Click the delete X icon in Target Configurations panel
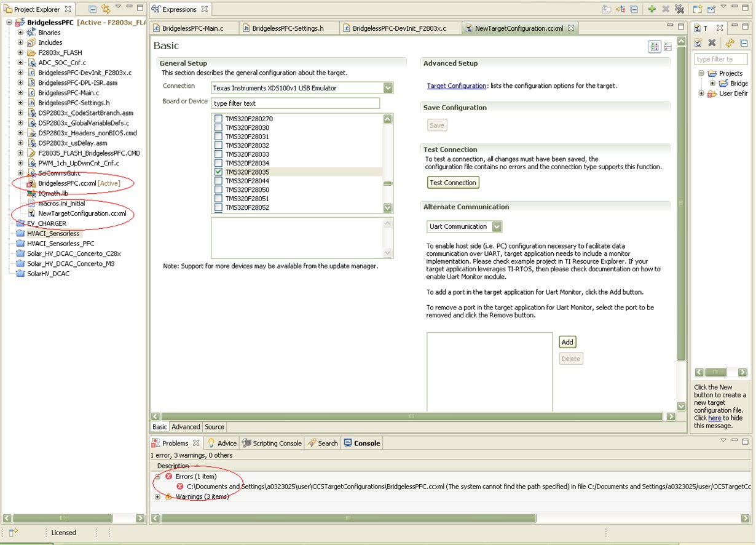 click(712, 42)
